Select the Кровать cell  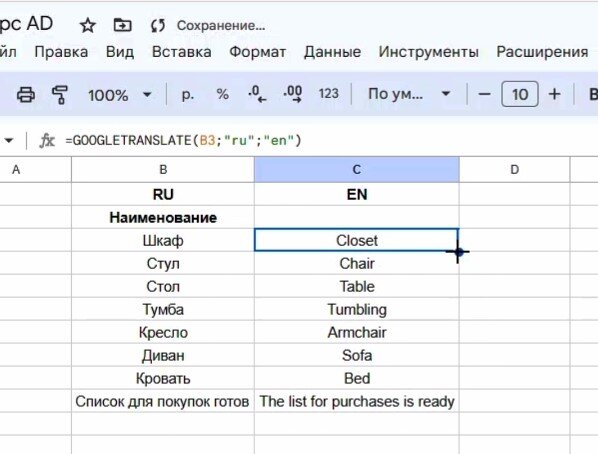[x=163, y=378]
